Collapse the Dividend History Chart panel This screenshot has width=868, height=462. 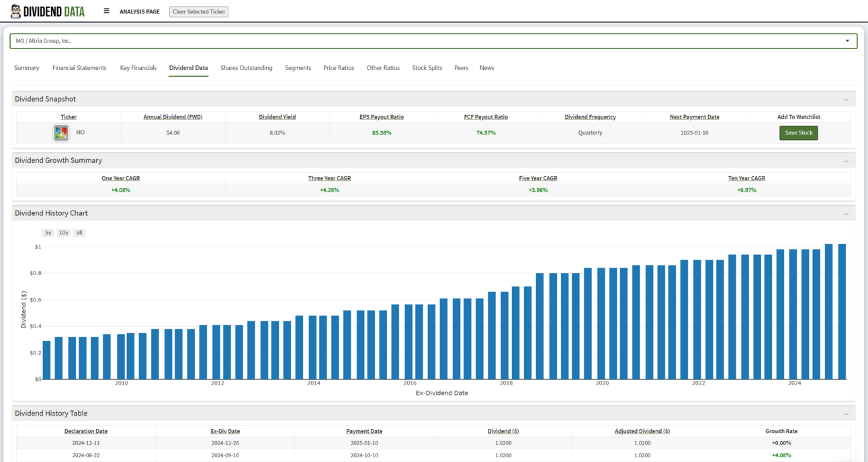[x=846, y=214]
